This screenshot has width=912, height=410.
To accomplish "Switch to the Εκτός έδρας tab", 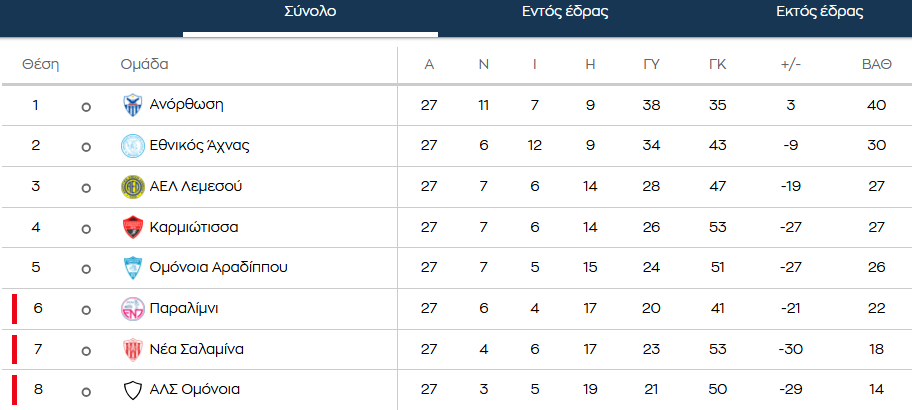I will click(820, 12).
